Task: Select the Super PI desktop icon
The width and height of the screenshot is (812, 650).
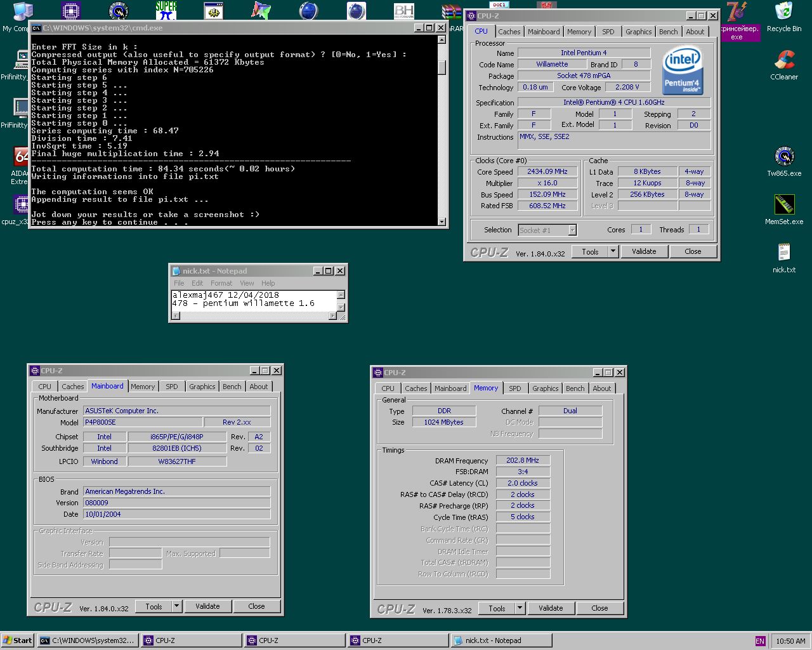Action: click(166, 11)
